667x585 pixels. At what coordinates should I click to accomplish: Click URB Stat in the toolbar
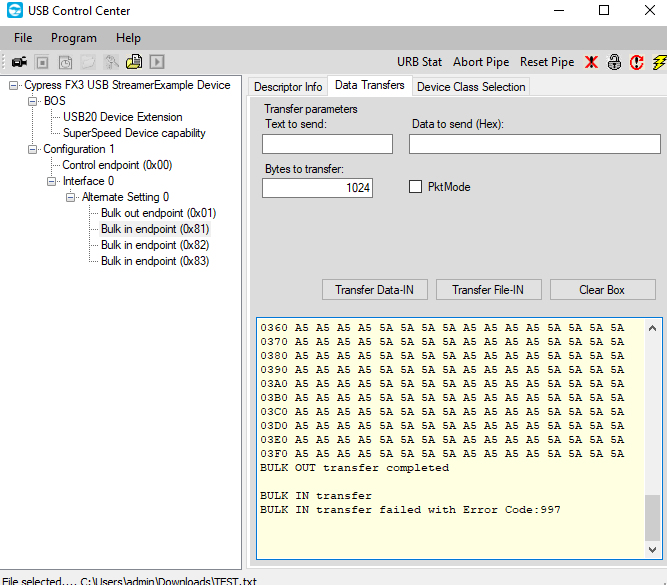pos(419,62)
